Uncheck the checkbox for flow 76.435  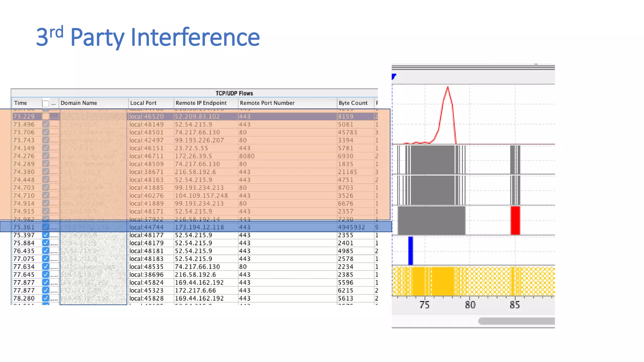[x=46, y=251]
